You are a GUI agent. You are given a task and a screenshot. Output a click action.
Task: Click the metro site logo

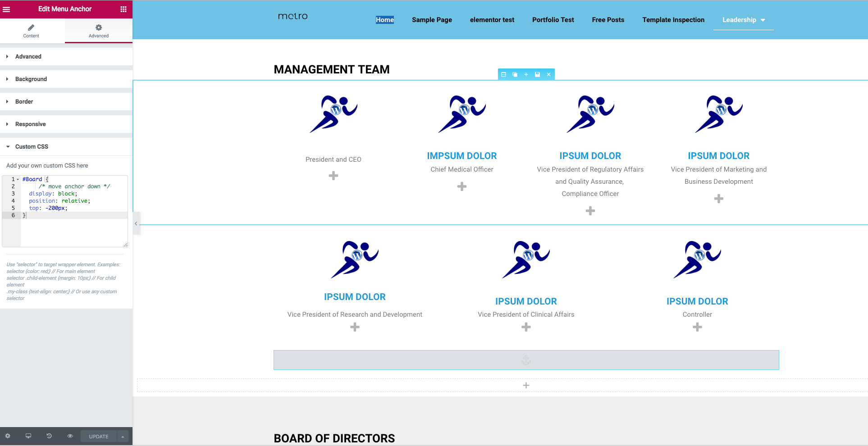[293, 16]
